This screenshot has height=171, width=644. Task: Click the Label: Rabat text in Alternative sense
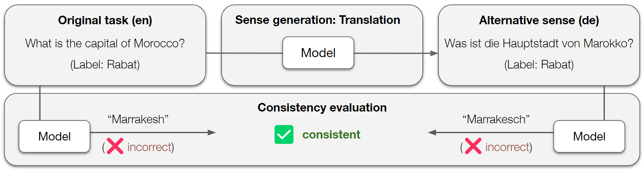click(x=539, y=65)
